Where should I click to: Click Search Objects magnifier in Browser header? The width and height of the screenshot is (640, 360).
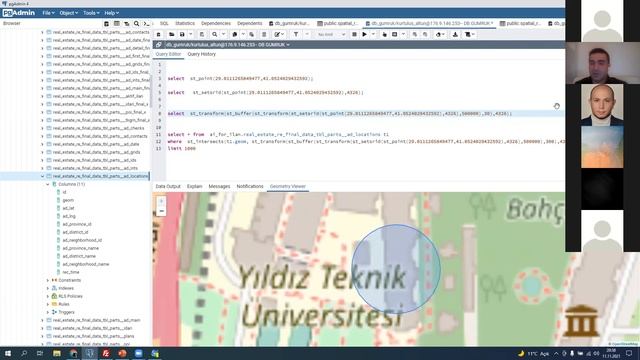tap(137, 24)
